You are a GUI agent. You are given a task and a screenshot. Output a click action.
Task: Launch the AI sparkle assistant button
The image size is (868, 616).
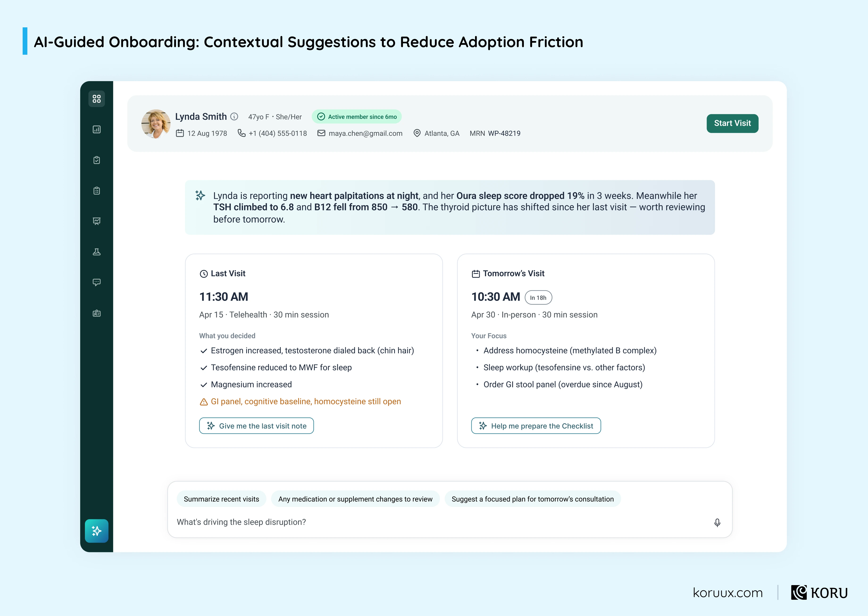point(97,531)
